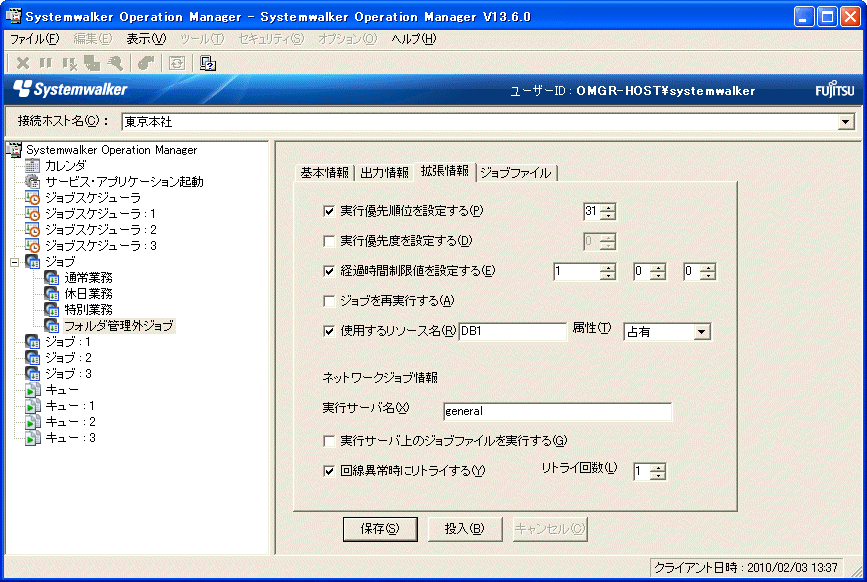The height and width of the screenshot is (582, 867).
Task: Maximize the Systemwalker Operation Manager window
Action: [x=827, y=17]
